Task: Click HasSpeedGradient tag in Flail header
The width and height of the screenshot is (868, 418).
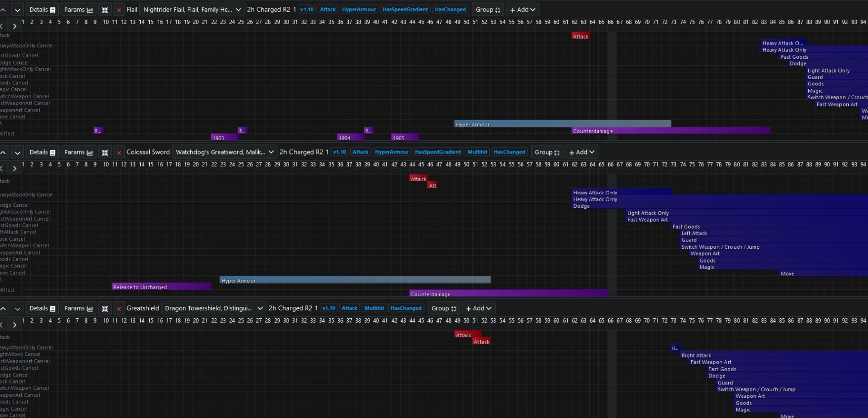Action: tap(405, 9)
